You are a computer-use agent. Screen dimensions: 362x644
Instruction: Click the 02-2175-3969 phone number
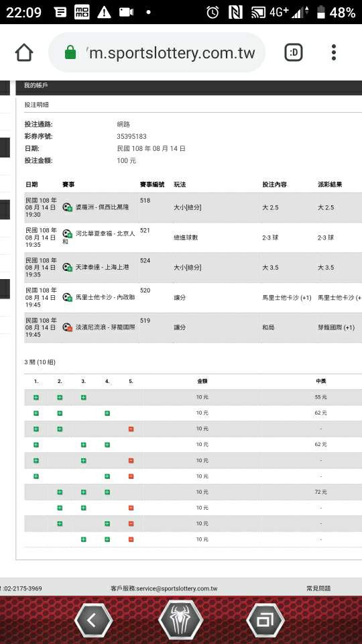[x=23, y=588]
